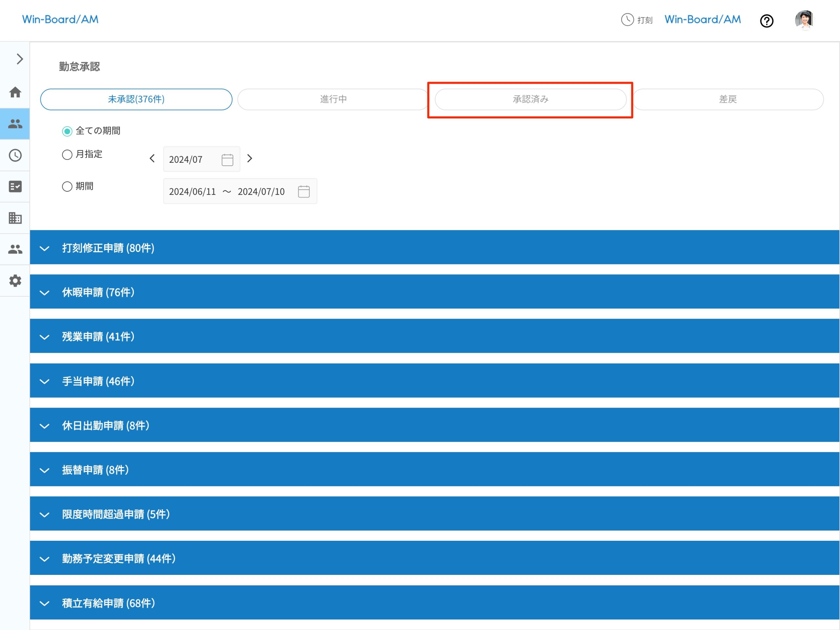Select the 月指定 radio button
Image resolution: width=840 pixels, height=630 pixels.
[x=67, y=155]
